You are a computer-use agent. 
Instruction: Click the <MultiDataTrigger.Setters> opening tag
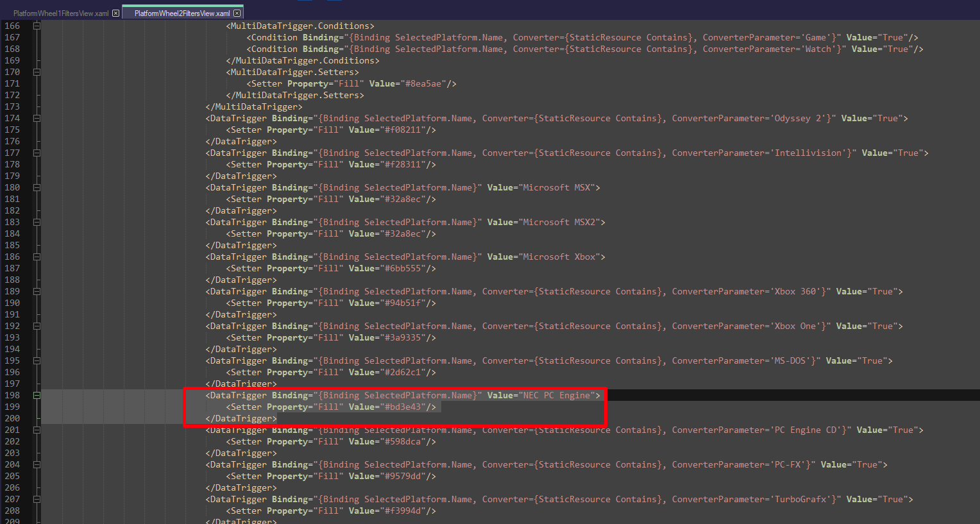[292, 72]
